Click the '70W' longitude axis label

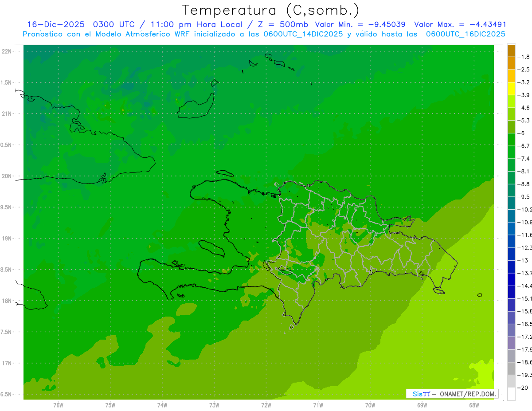(x=370, y=405)
